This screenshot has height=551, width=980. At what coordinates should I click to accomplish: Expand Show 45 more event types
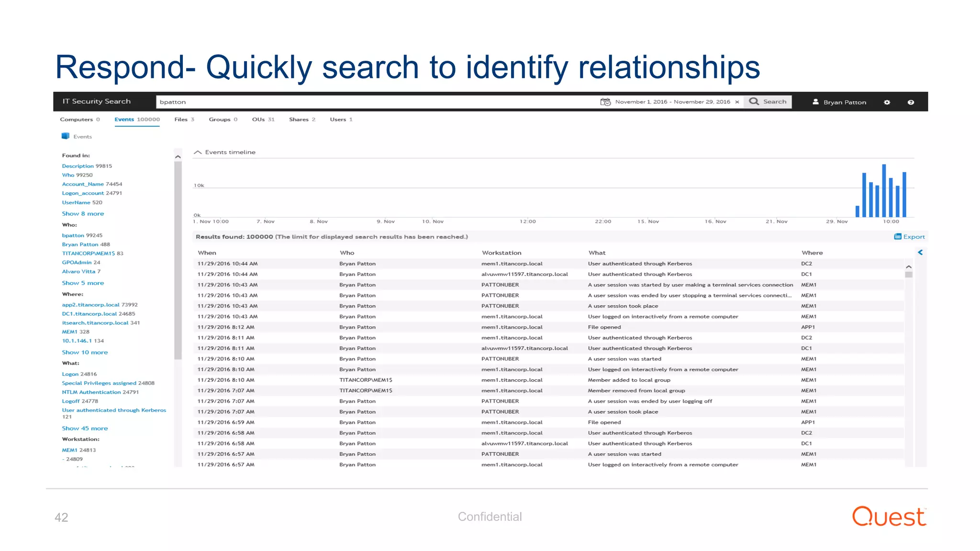point(85,429)
